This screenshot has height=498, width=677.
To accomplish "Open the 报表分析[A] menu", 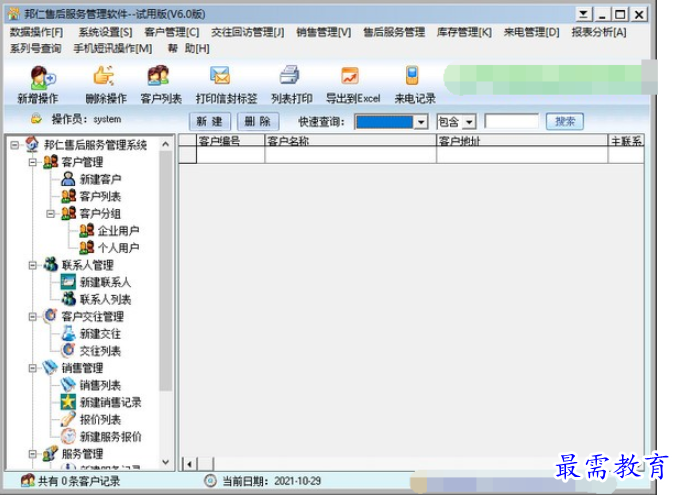I will pyautogui.click(x=599, y=32).
